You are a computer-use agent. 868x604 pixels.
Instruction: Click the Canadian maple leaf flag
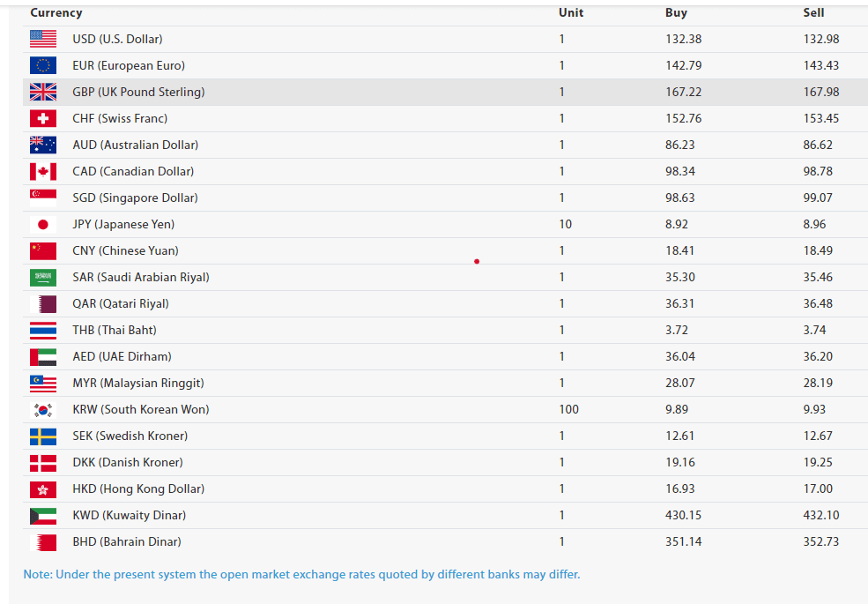pos(42,171)
